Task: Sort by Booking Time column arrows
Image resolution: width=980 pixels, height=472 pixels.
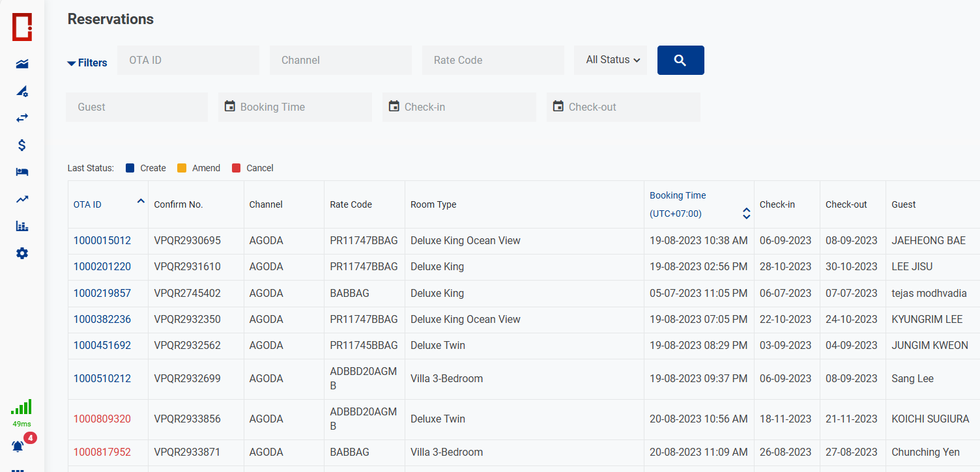Action: point(746,214)
